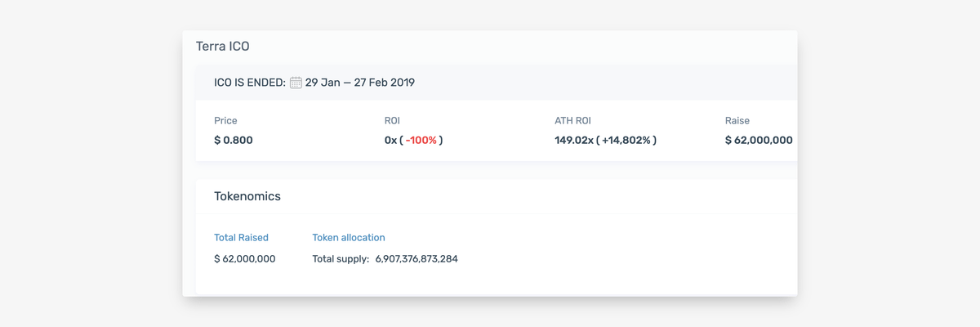This screenshot has height=327, width=980.
Task: Click the calendar icon beside the ICO dates
Action: (x=296, y=83)
